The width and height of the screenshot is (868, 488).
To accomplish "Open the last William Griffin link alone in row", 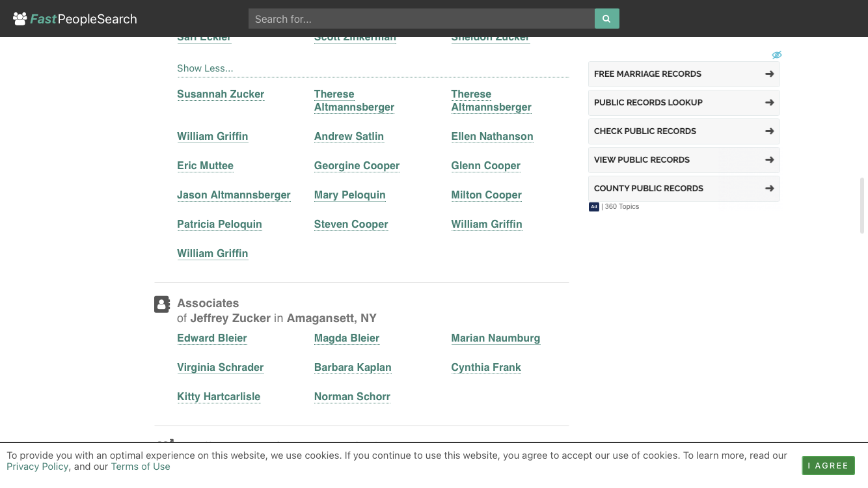I will tap(212, 253).
